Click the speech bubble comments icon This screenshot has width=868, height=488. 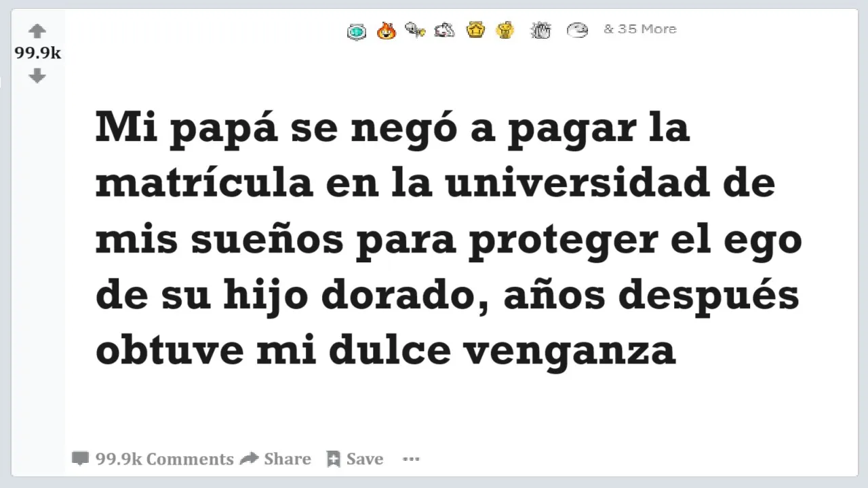pos(81,459)
